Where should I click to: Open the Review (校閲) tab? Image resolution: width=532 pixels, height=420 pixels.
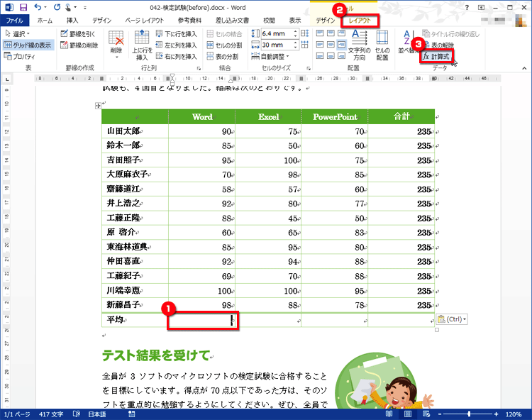[269, 21]
